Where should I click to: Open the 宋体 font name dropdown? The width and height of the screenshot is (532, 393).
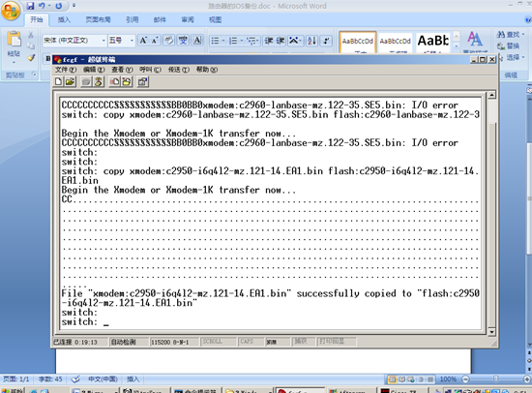(103, 41)
